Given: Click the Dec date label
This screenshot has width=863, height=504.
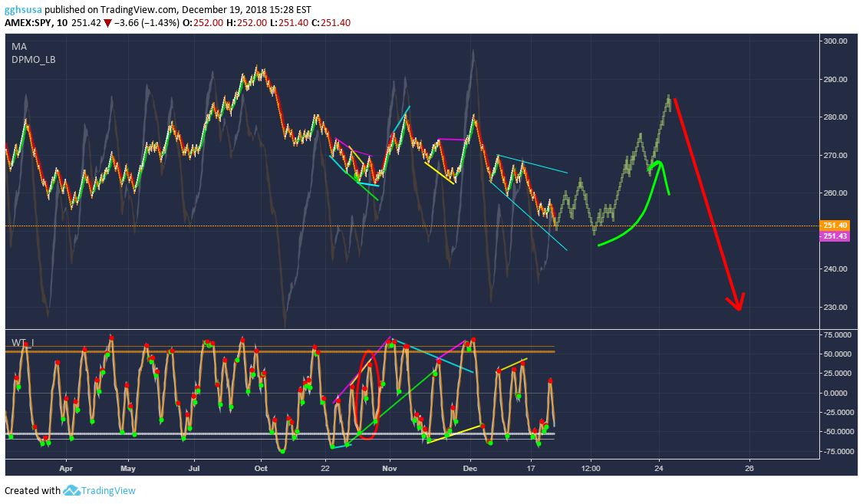Looking at the screenshot, I should [x=469, y=469].
